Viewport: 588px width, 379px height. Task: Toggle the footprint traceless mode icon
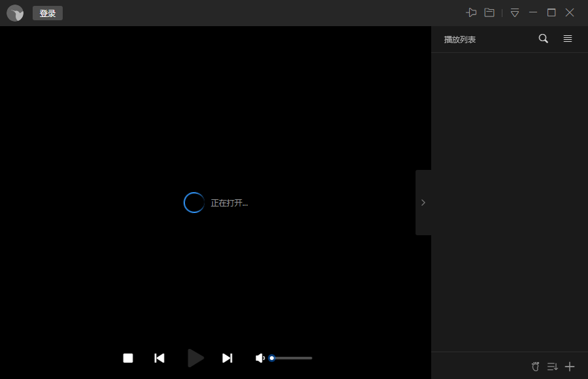(x=536, y=367)
